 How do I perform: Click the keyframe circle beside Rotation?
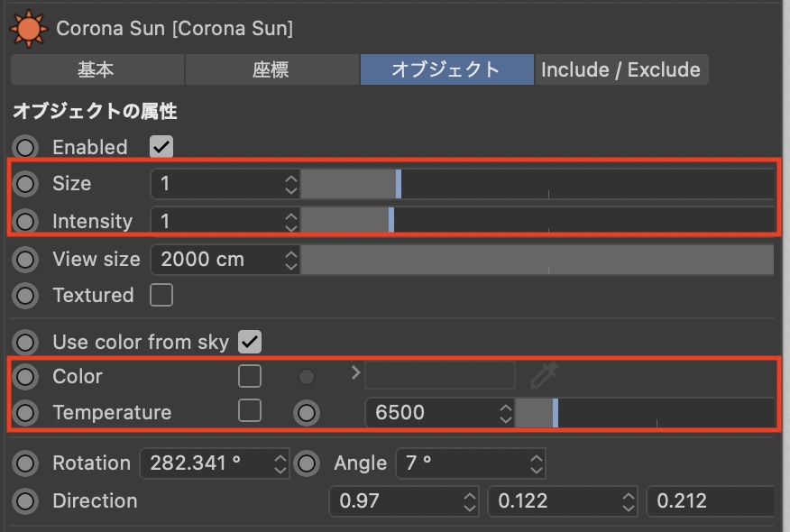click(x=26, y=463)
